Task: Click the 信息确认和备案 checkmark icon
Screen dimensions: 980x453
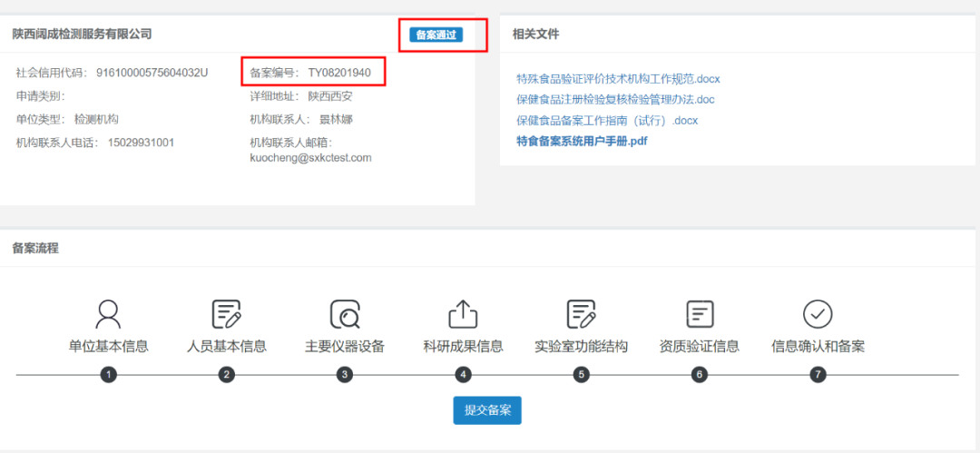Action: tap(818, 314)
